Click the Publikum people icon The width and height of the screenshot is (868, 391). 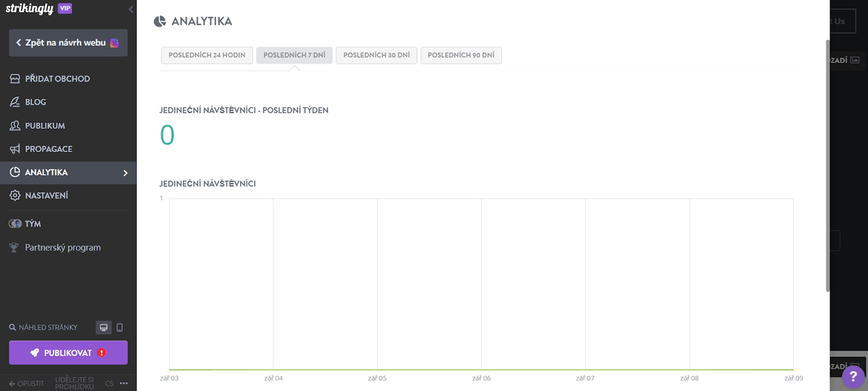(14, 125)
